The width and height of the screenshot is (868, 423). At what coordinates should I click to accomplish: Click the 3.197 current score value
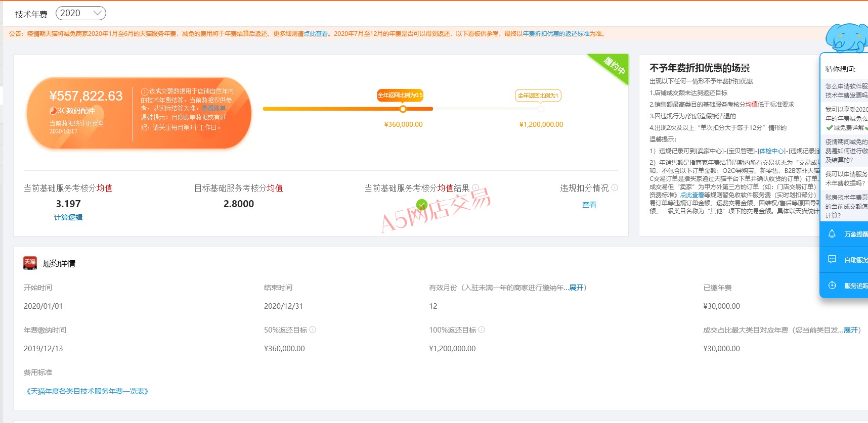tap(68, 204)
